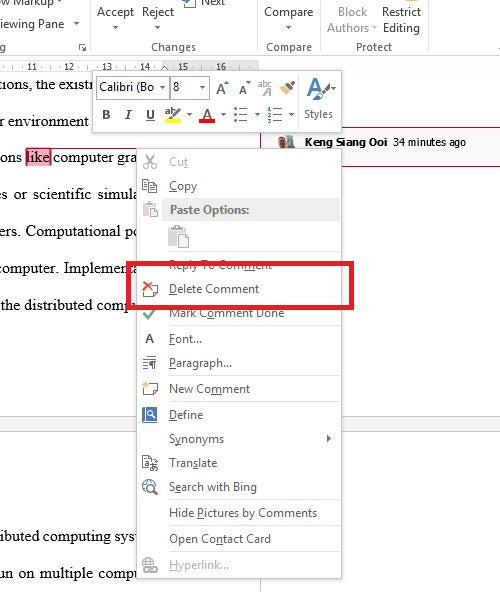Expand font color dropdown arrow

click(223, 114)
